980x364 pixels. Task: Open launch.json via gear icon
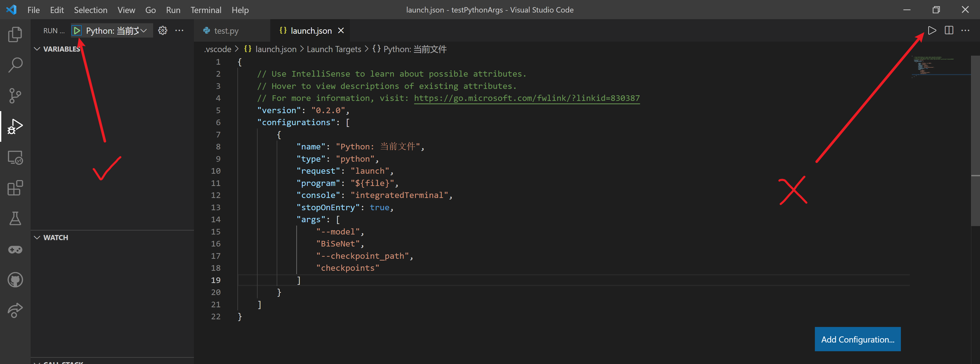[163, 30]
